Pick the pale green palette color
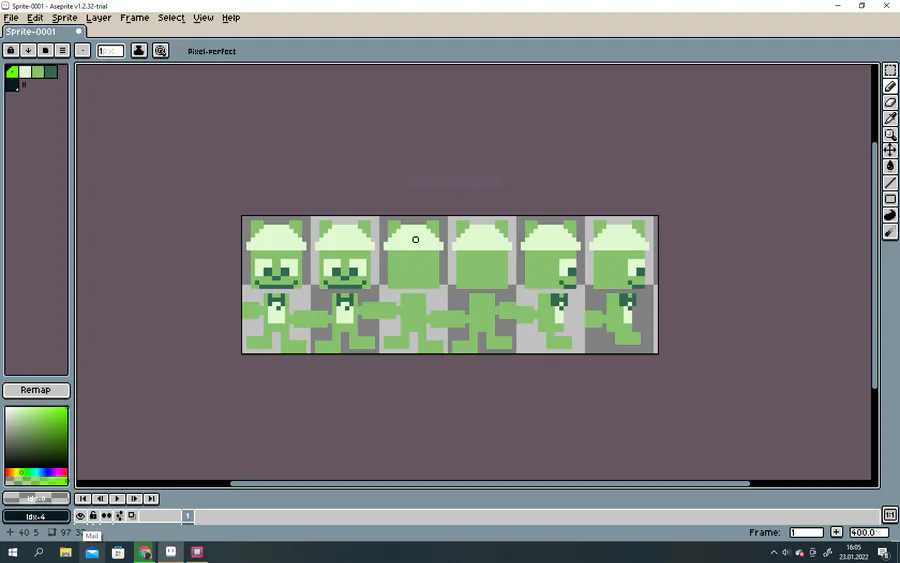Screen dimensions: 900x563 [x=25, y=72]
